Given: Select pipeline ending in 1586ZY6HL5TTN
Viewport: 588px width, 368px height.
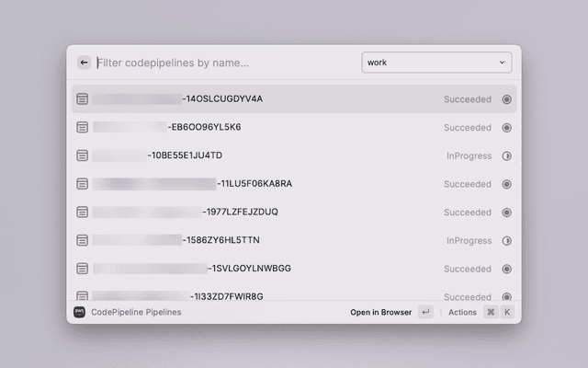Looking at the screenshot, I should (221, 241).
